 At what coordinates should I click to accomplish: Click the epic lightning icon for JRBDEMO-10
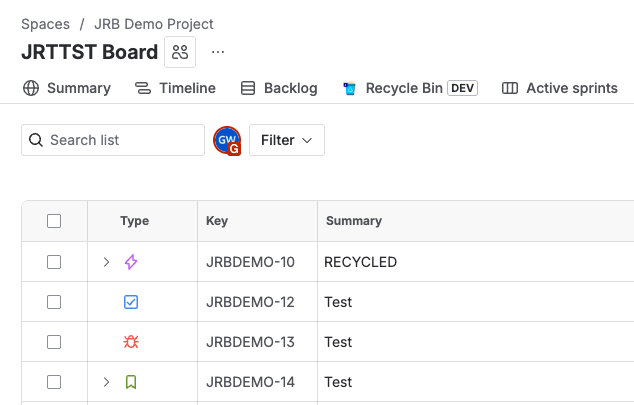(x=131, y=262)
